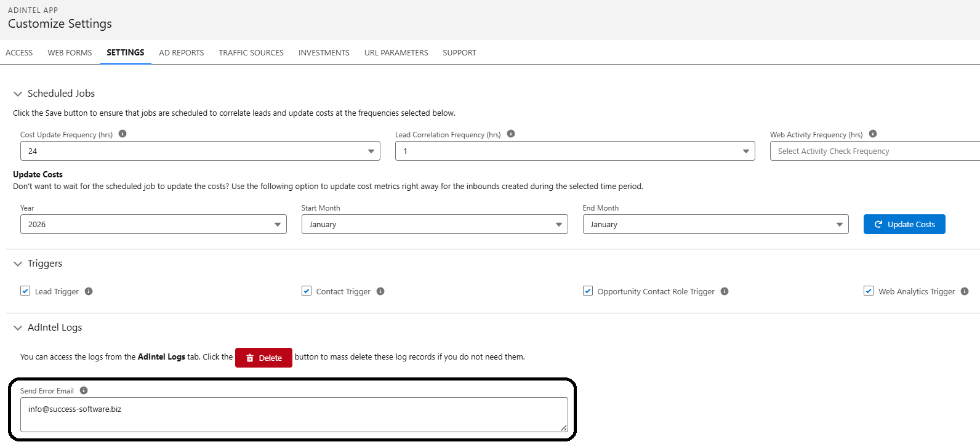Click the Send Error Email textarea resize handle
The width and height of the screenshot is (980, 447).
pyautogui.click(x=564, y=428)
